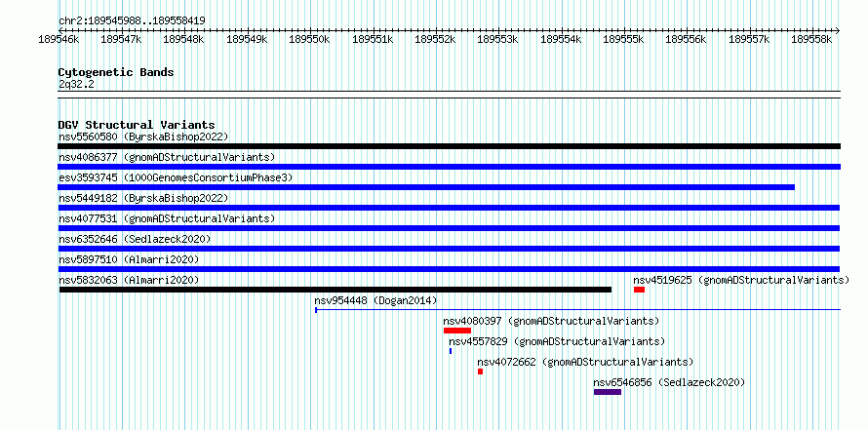The height and width of the screenshot is (430, 868).
Task: Click the Cytogenetic Bands track title
Action: click(116, 72)
